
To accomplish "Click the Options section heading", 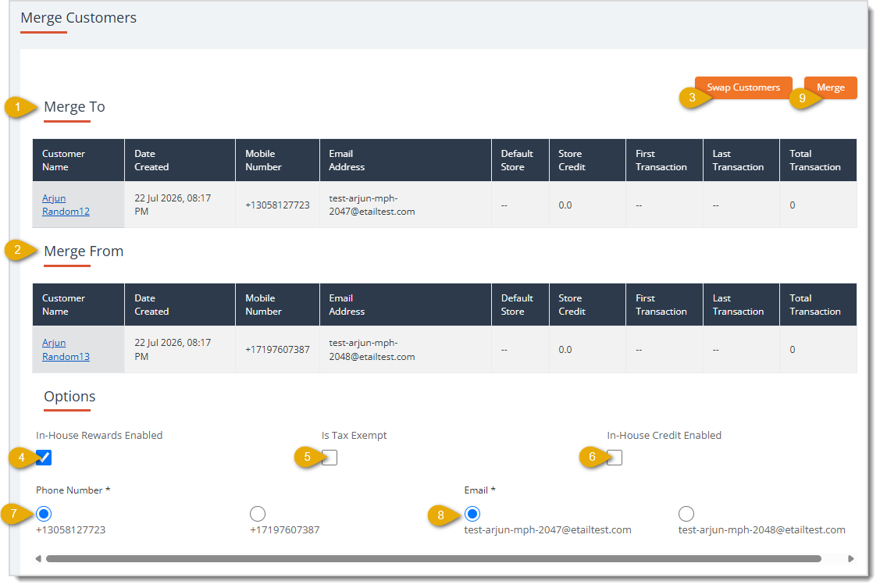I will click(69, 396).
